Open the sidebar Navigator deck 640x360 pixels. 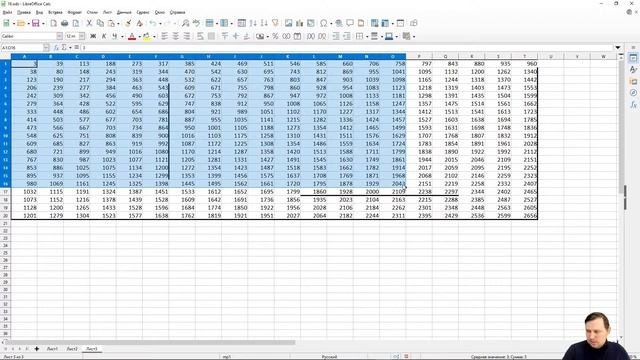point(633,93)
